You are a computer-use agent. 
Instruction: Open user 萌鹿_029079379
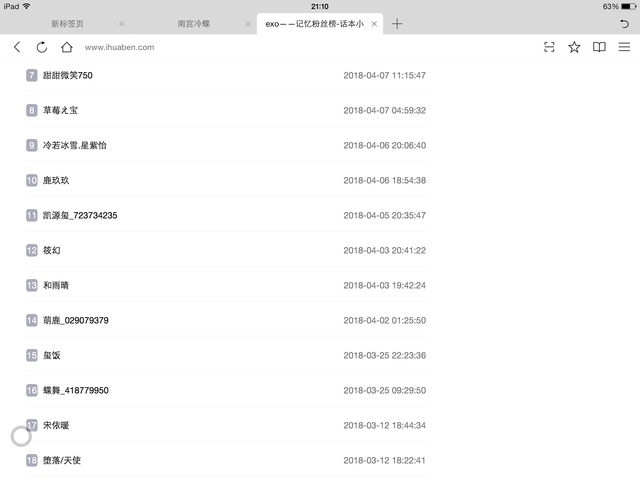76,321
